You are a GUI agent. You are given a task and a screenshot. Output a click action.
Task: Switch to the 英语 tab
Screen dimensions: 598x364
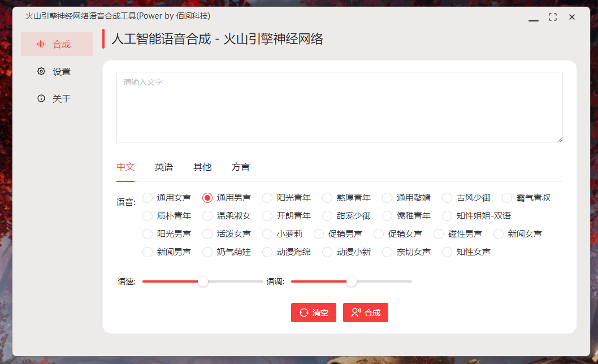164,167
